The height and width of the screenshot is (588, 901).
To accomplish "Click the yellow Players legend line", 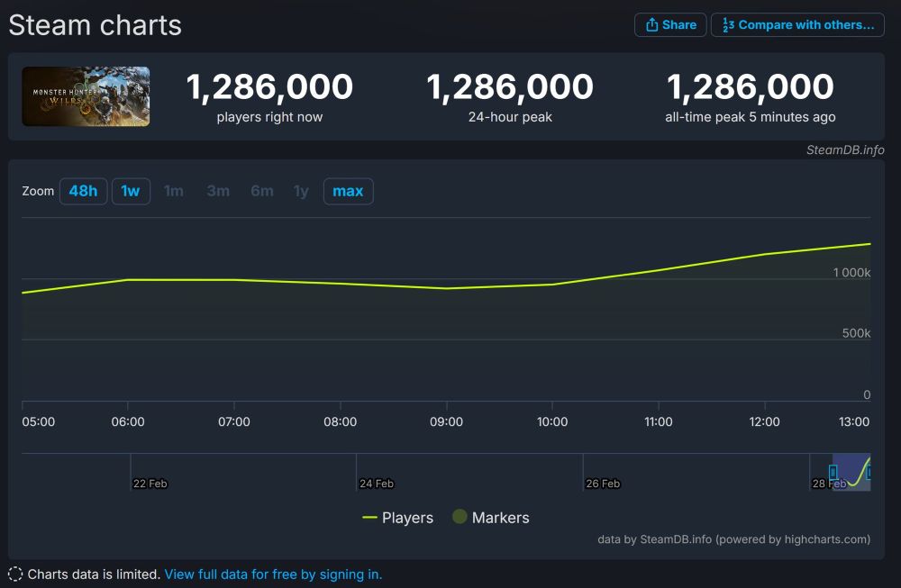I will tap(369, 518).
